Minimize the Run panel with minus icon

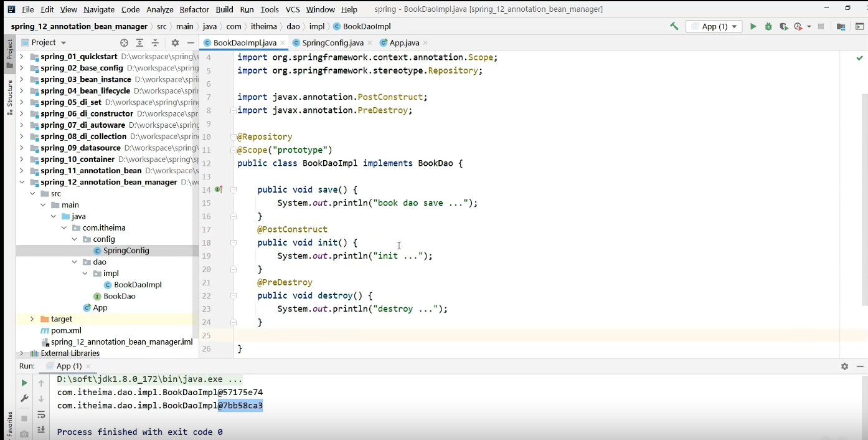860,366
